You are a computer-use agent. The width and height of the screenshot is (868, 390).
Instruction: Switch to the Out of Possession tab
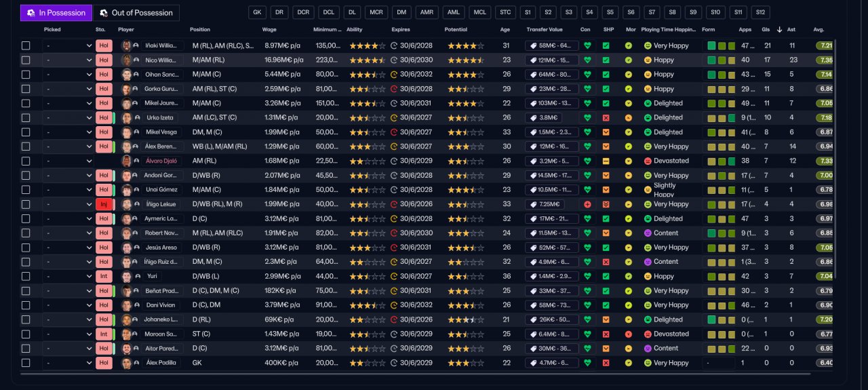pyautogui.click(x=136, y=13)
